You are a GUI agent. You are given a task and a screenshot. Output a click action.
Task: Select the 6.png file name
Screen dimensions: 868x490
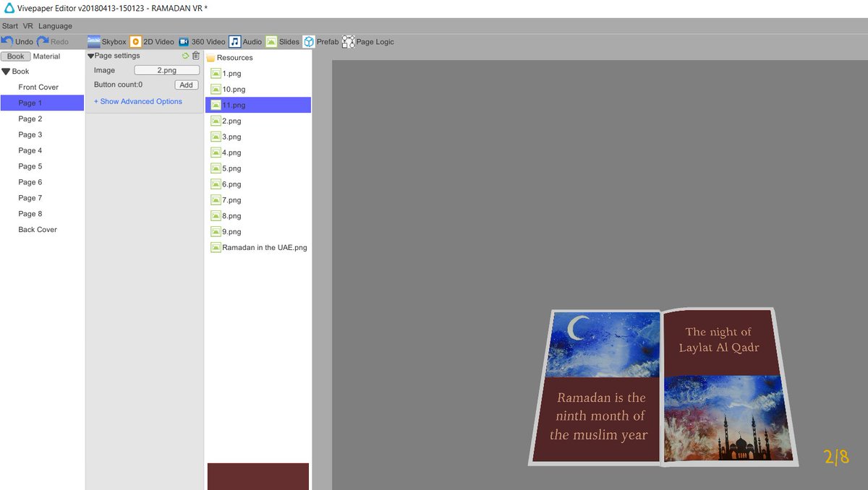tap(231, 184)
